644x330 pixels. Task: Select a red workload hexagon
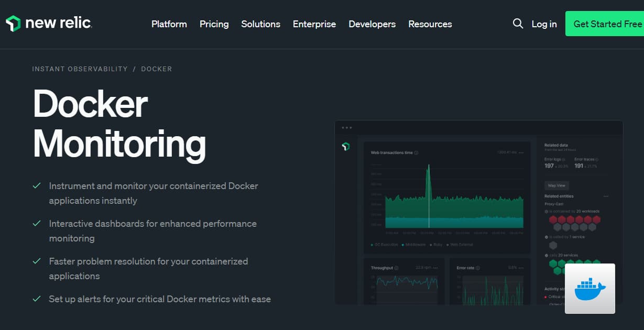553,219
